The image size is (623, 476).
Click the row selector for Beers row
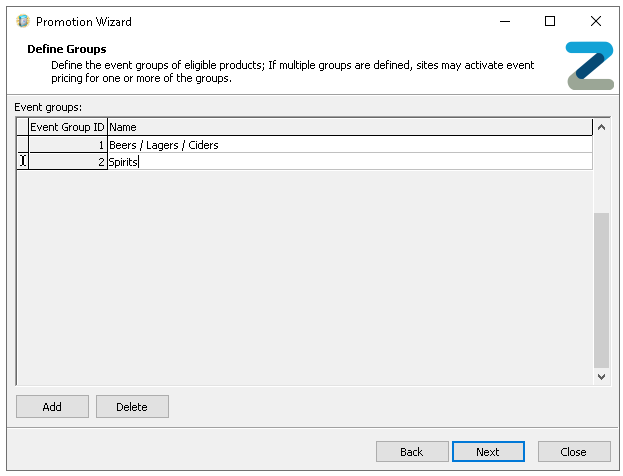click(22, 145)
